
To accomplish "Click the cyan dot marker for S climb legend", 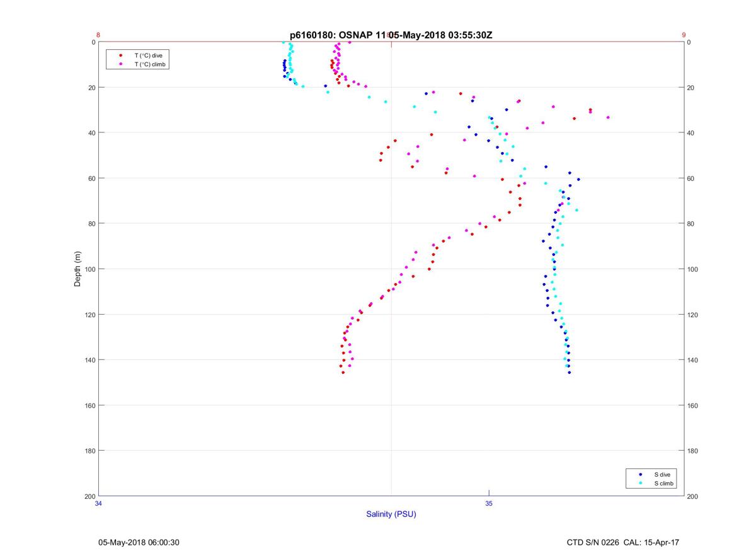I will coord(641,484).
